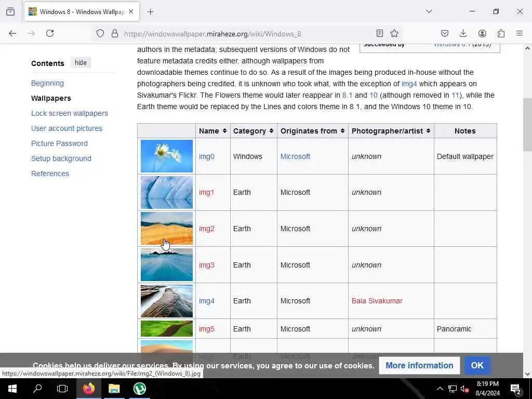
Task: Open taskbar search magnifier
Action: pyautogui.click(x=37, y=389)
